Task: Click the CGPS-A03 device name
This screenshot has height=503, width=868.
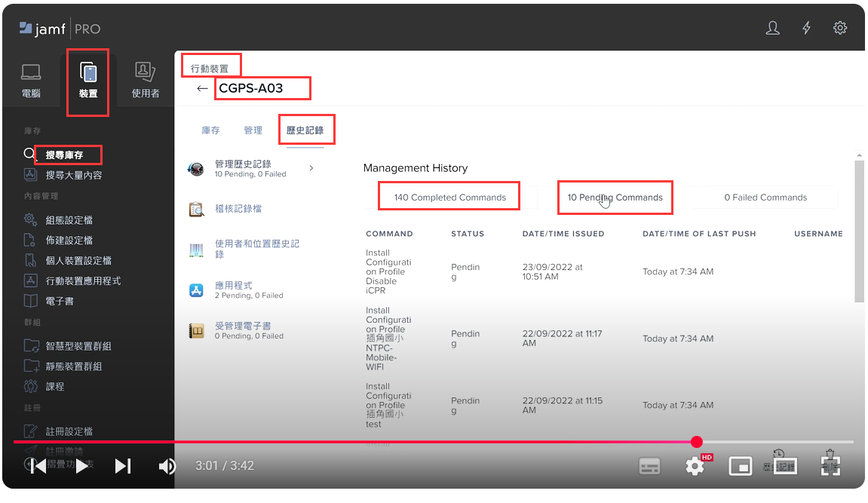Action: pos(251,88)
